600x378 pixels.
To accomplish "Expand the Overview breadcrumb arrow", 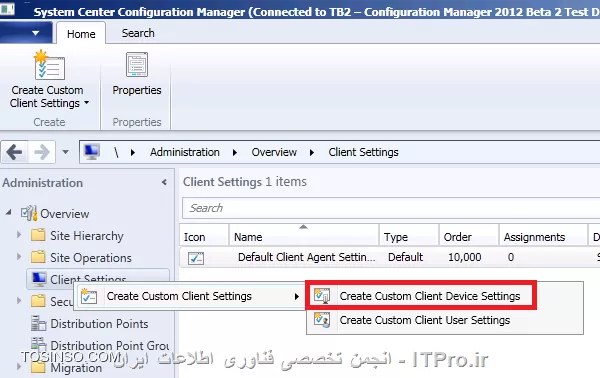I will pos(311,152).
